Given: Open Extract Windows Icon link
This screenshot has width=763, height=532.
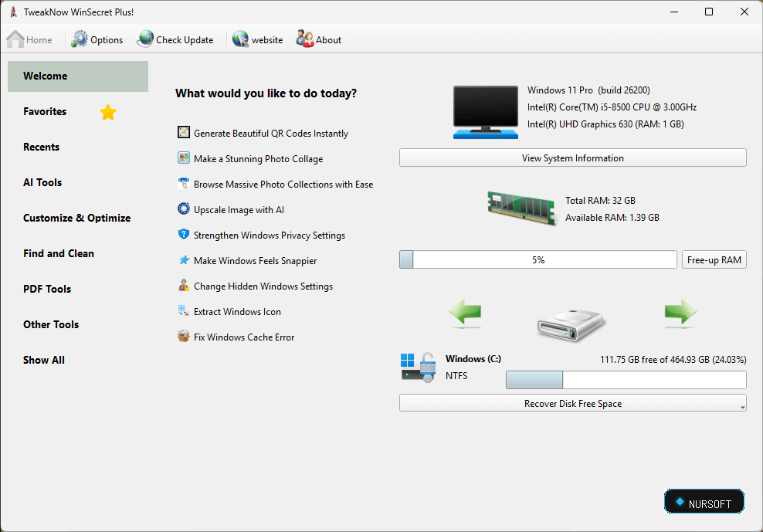Looking at the screenshot, I should click(237, 311).
